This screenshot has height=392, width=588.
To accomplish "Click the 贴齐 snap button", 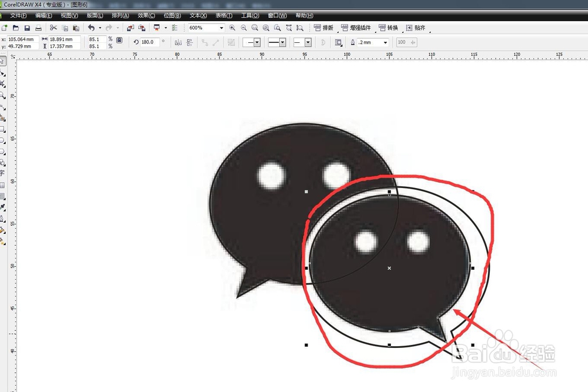I will (x=416, y=28).
